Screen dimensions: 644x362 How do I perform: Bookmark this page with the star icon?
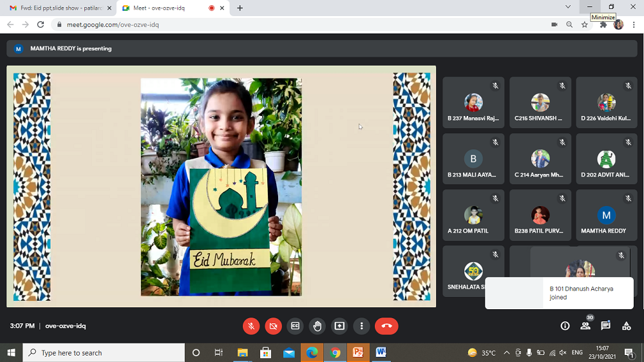tap(585, 24)
